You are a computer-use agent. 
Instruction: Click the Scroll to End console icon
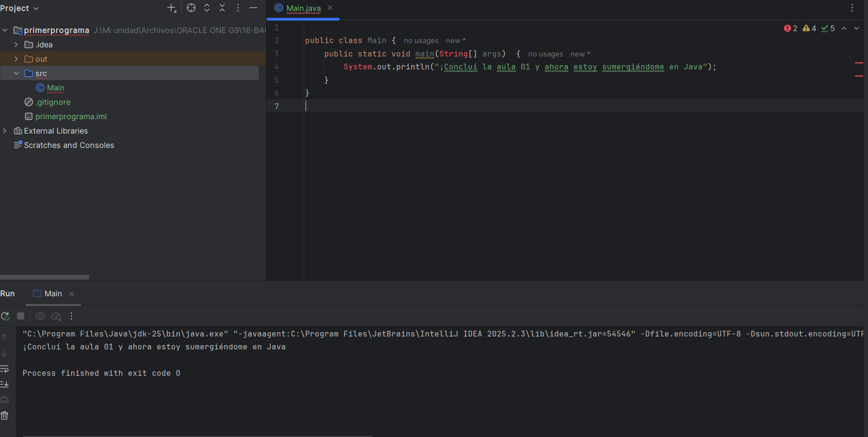tap(5, 384)
